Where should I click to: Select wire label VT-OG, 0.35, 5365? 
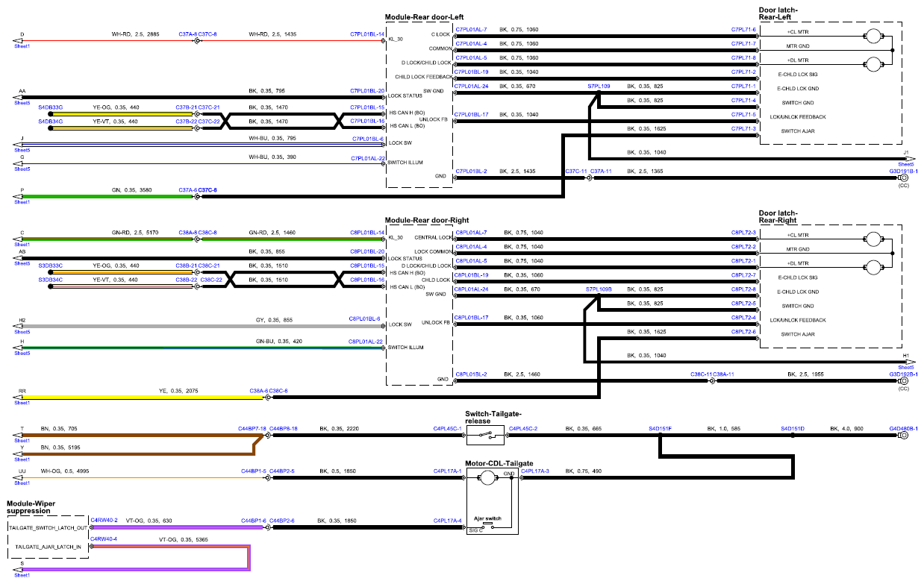183,539
